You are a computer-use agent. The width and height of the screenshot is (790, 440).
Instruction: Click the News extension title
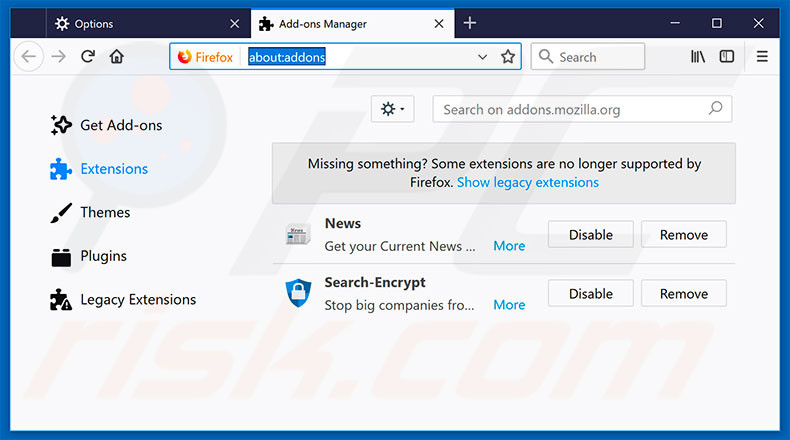point(343,223)
